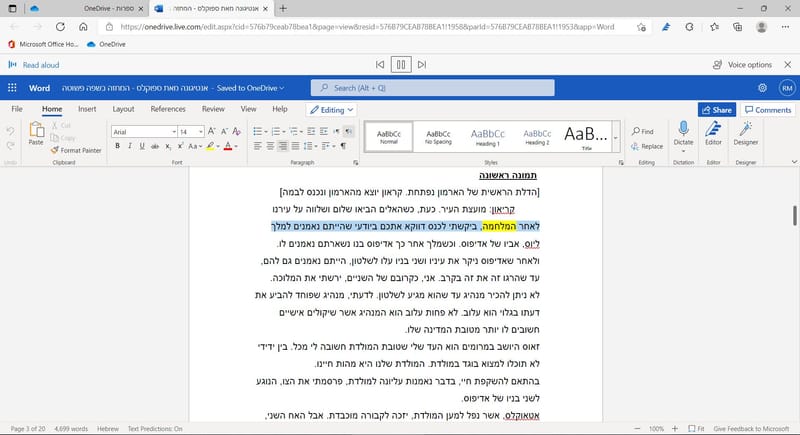Screen dimensions: 800x435
Task: Switch to the View tab
Action: (x=248, y=109)
